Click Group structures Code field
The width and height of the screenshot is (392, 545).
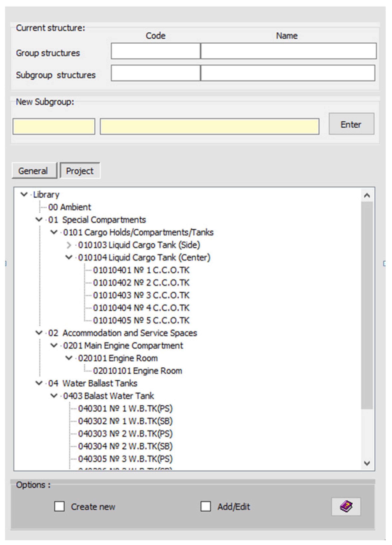click(156, 51)
